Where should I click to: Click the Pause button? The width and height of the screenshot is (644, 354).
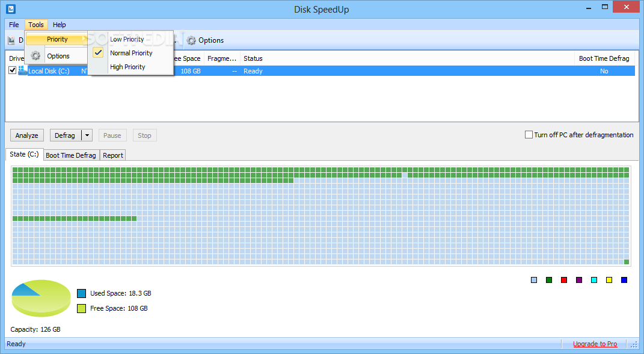pyautogui.click(x=112, y=135)
